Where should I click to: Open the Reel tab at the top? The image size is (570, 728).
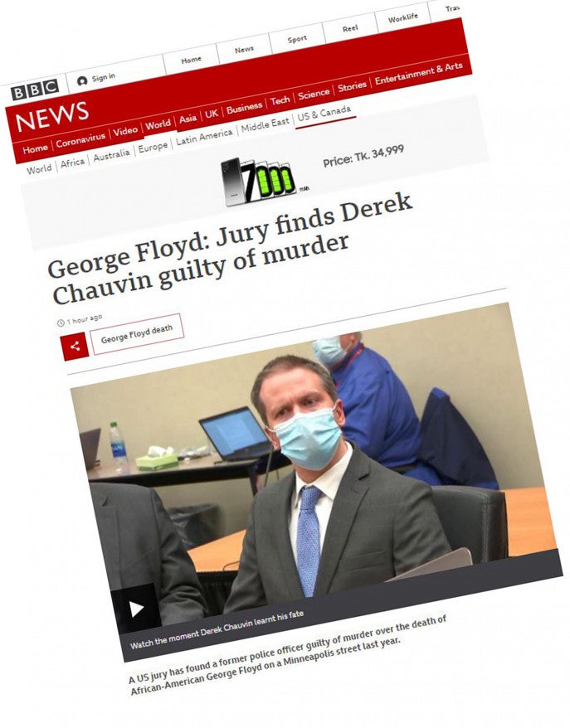point(350,28)
